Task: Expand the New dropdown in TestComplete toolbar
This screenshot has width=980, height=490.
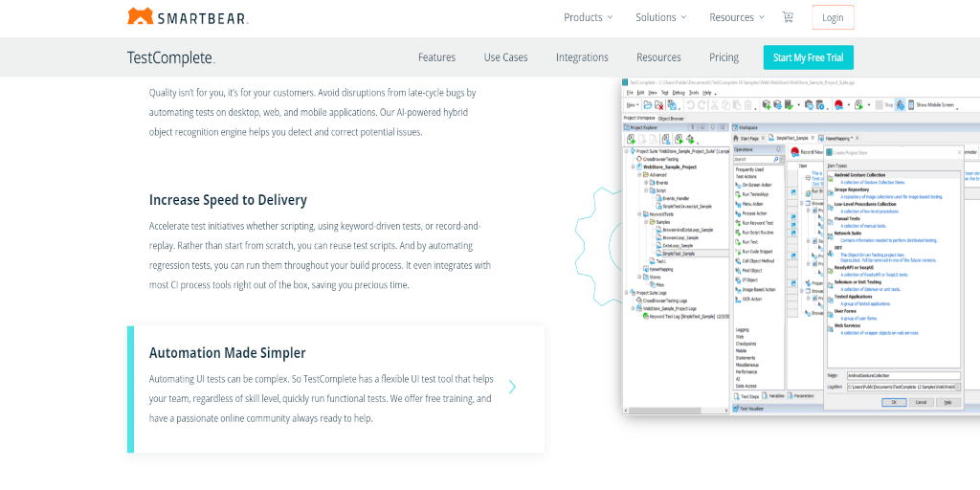Action: coord(633,105)
